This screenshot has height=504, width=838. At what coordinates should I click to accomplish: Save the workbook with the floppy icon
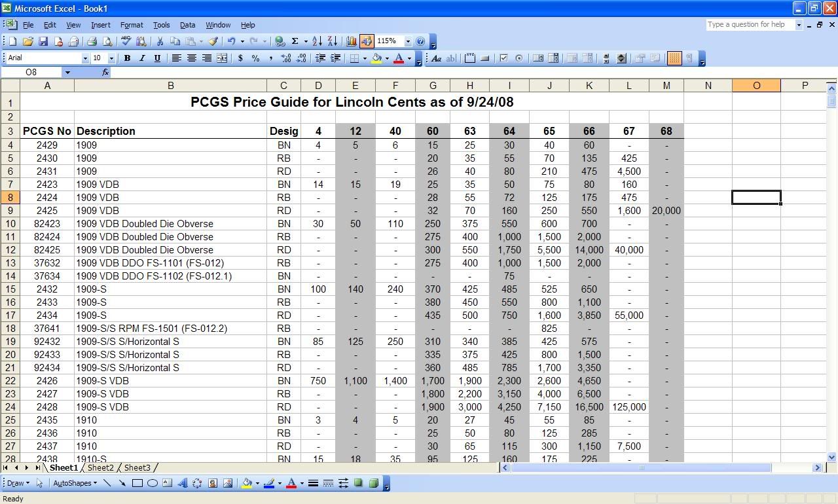click(43, 41)
